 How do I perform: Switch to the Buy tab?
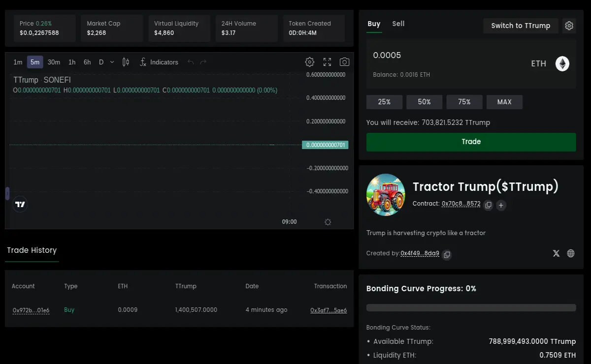click(x=374, y=24)
